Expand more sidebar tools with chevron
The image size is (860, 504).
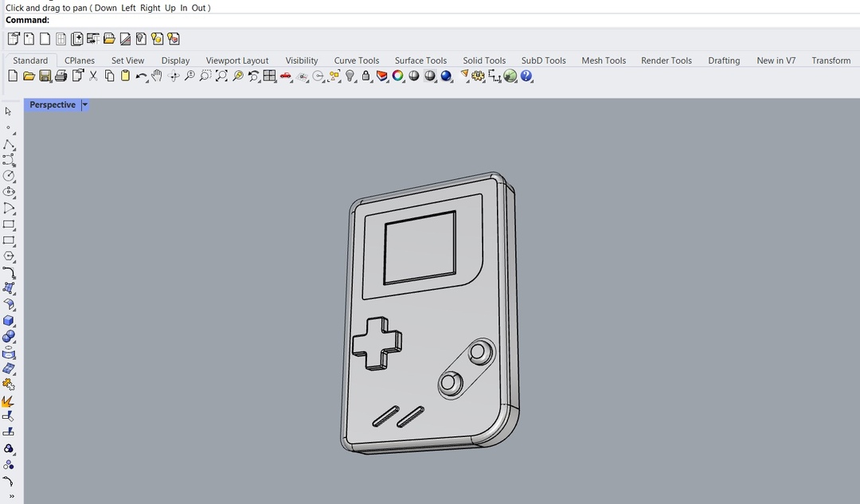pyautogui.click(x=11, y=496)
